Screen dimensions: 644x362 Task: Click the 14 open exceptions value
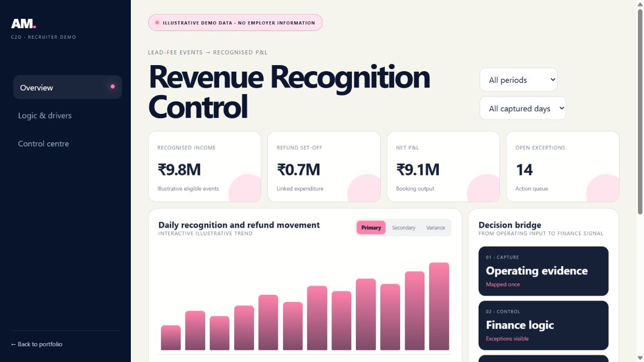[x=524, y=169]
